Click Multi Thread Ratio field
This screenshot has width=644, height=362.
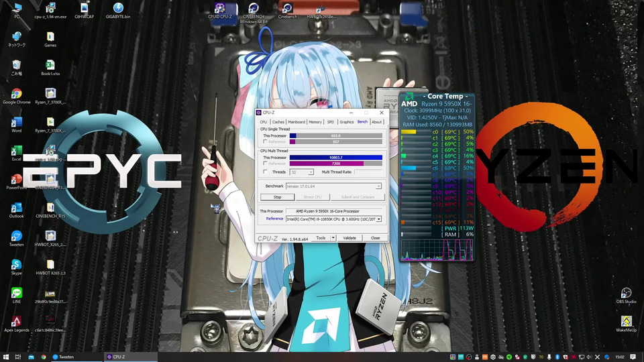[x=368, y=172]
